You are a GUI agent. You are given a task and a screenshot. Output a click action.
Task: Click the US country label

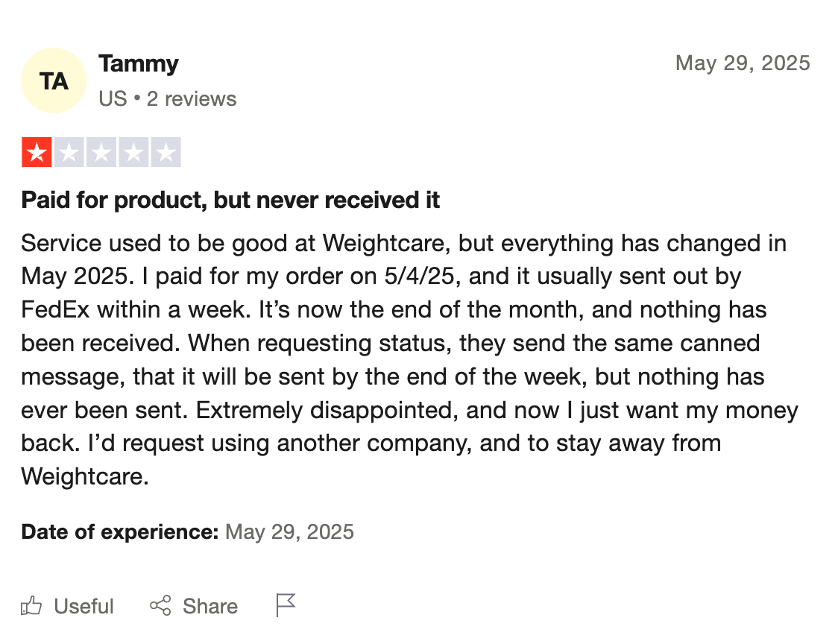(113, 99)
